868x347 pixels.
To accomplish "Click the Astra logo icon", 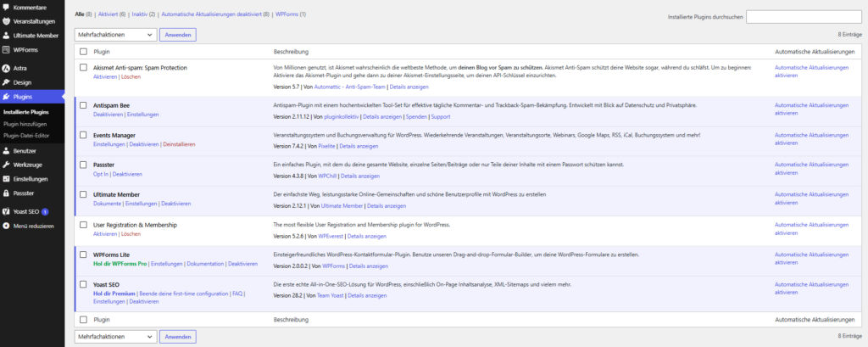I will (6, 69).
